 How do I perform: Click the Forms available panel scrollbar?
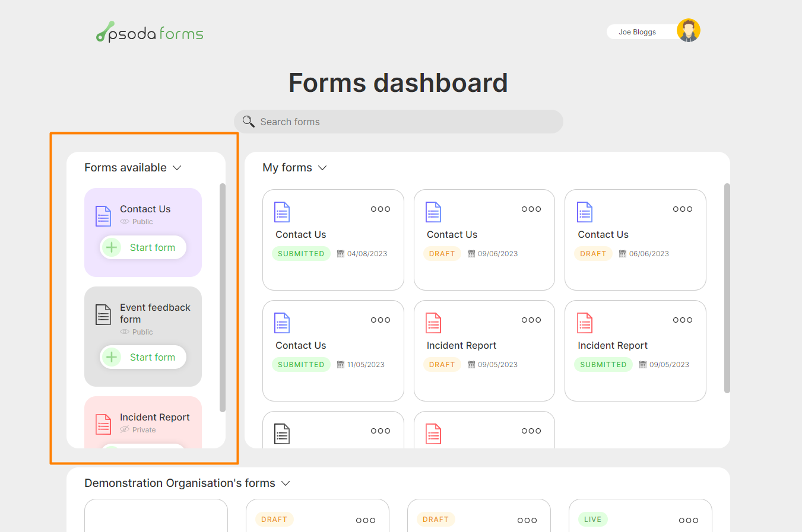click(223, 298)
